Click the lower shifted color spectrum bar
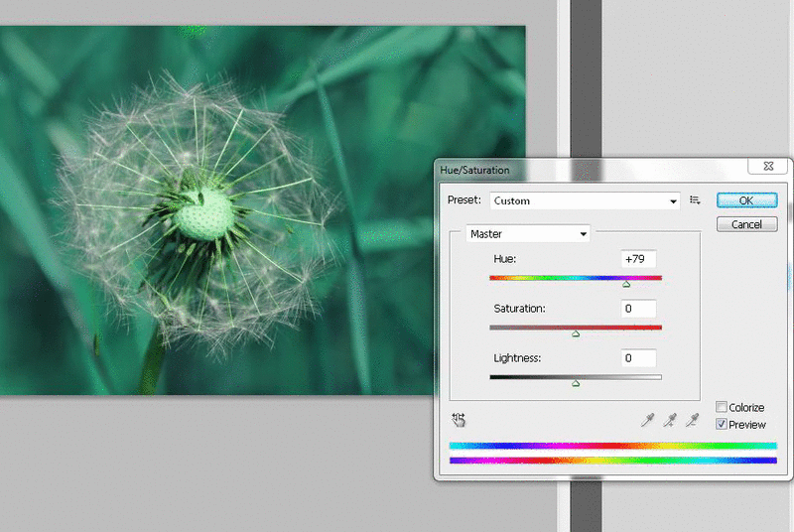The height and width of the screenshot is (532, 794). (x=613, y=461)
